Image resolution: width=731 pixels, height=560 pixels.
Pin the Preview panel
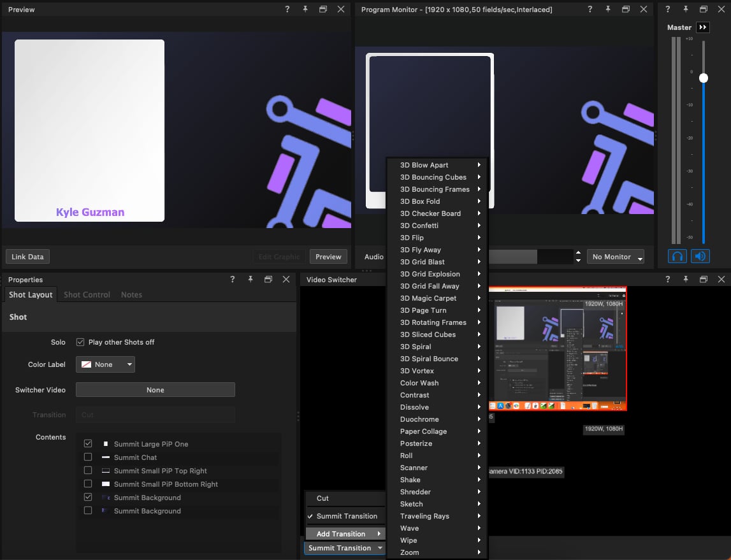305,10
